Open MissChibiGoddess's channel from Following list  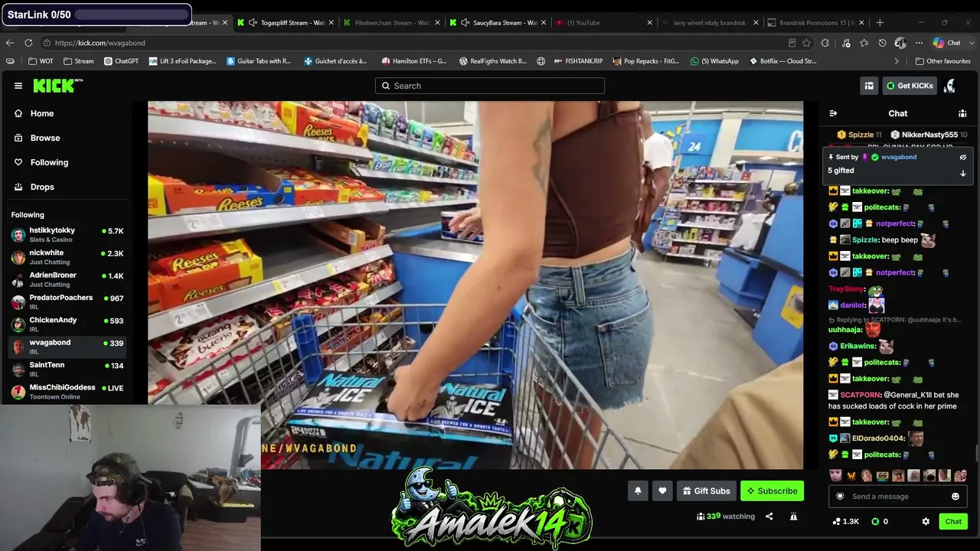[67, 392]
